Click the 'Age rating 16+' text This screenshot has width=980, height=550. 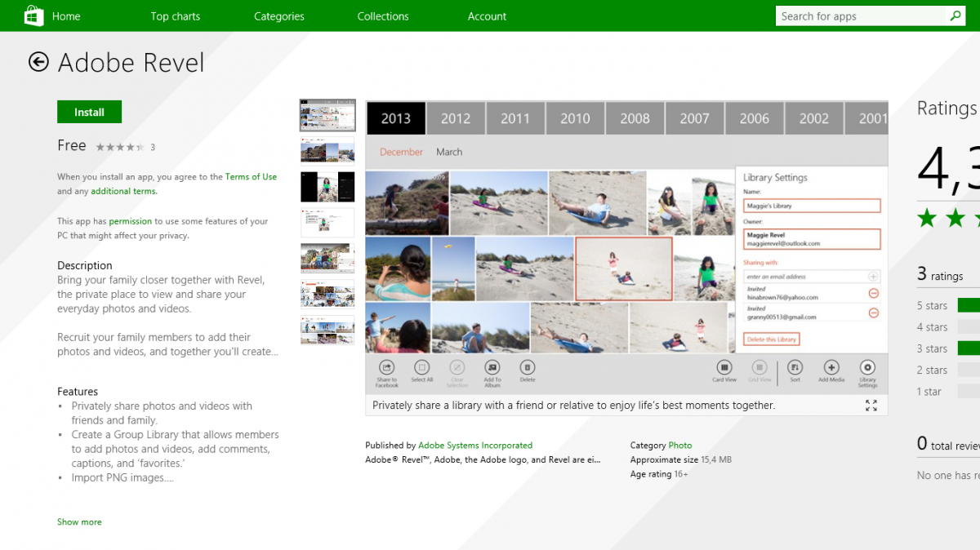[659, 474]
